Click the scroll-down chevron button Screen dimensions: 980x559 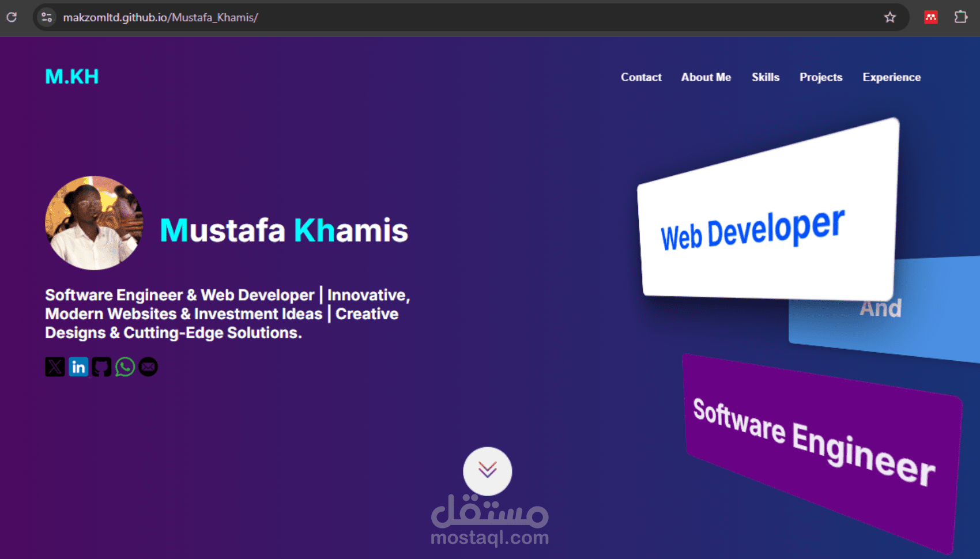click(488, 471)
